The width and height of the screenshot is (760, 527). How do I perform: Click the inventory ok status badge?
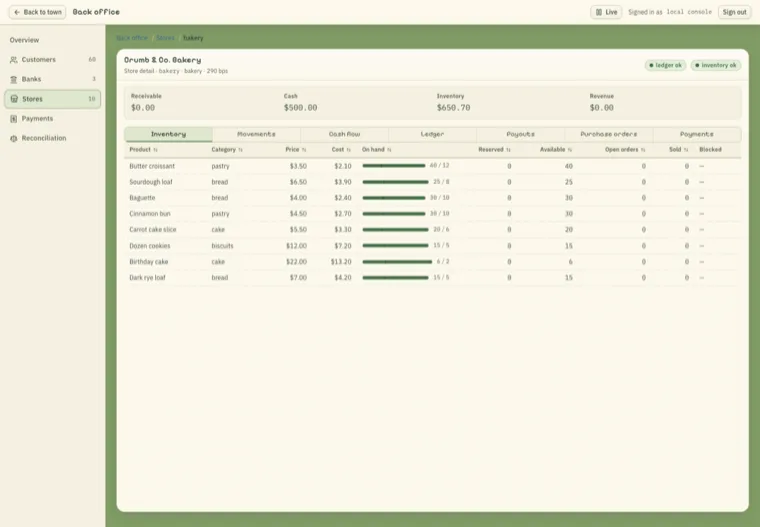click(x=716, y=65)
